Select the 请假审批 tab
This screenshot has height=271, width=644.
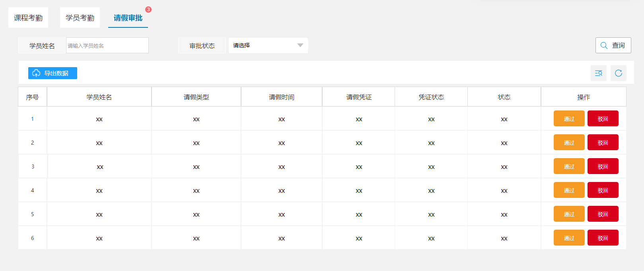pyautogui.click(x=128, y=18)
